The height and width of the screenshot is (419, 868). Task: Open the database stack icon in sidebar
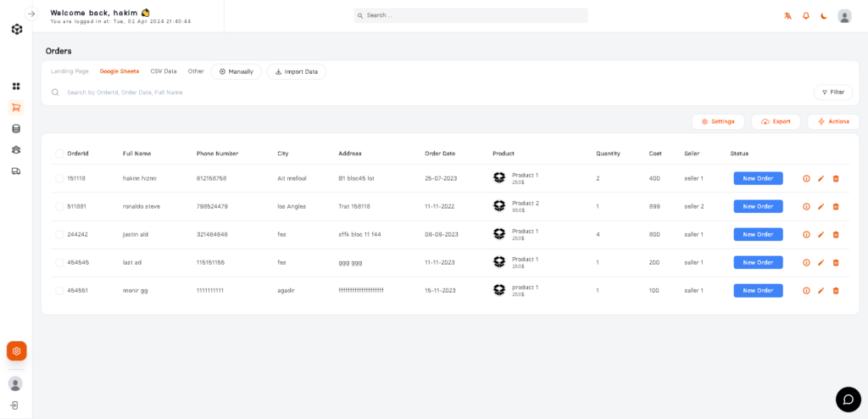(16, 129)
